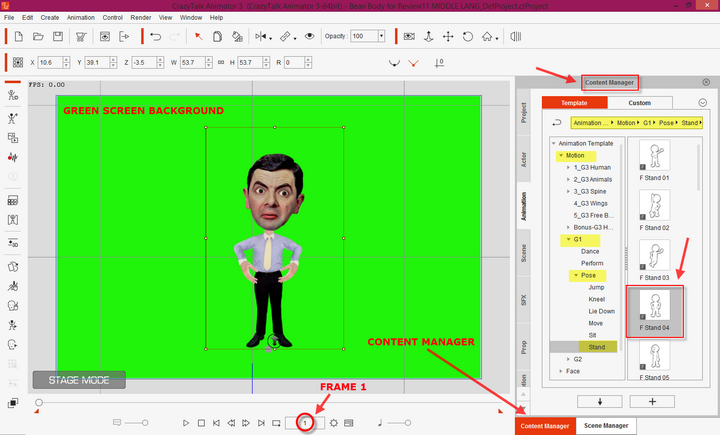The image size is (720, 435).
Task: Click the Preview window icon
Action: tap(105, 37)
